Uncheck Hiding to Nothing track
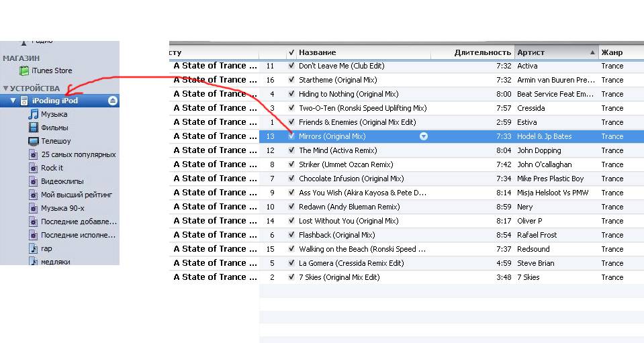This screenshot has height=343, width=644. (291, 94)
